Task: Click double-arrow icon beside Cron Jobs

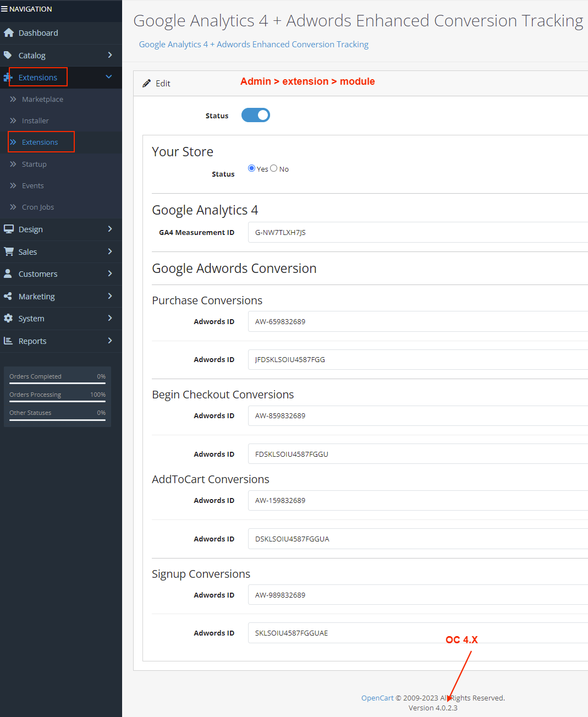Action: click(13, 207)
